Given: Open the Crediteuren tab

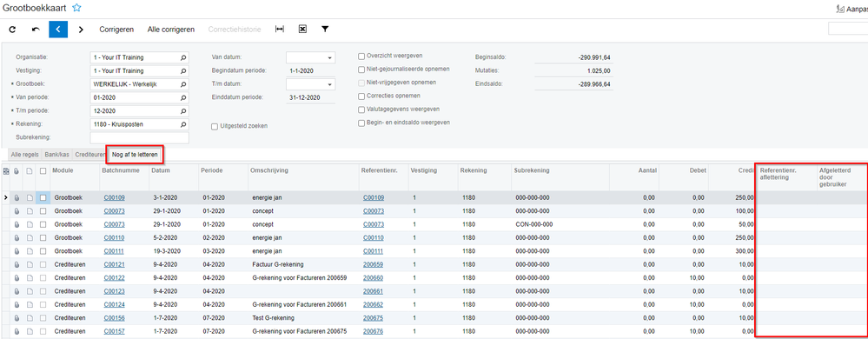Looking at the screenshot, I should [89, 155].
